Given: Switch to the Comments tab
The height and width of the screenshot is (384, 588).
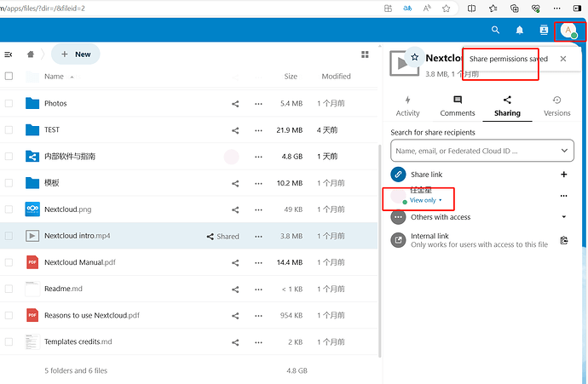Looking at the screenshot, I should tap(458, 106).
